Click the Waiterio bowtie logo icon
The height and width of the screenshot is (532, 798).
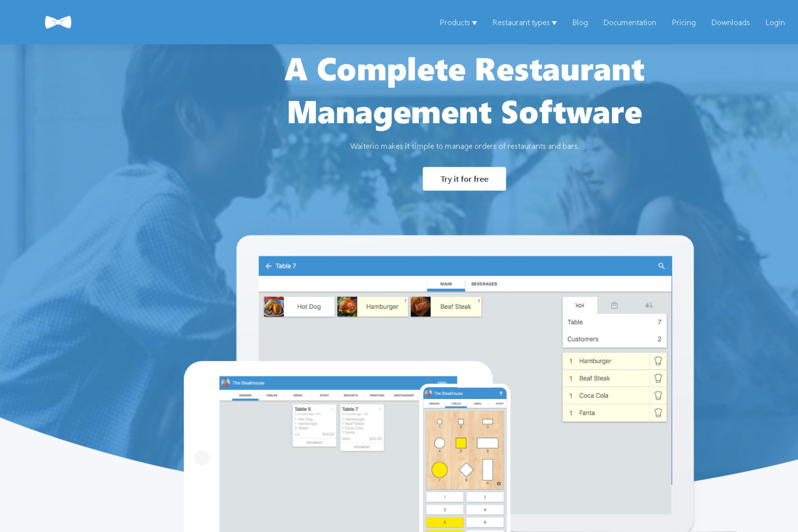click(x=58, y=22)
